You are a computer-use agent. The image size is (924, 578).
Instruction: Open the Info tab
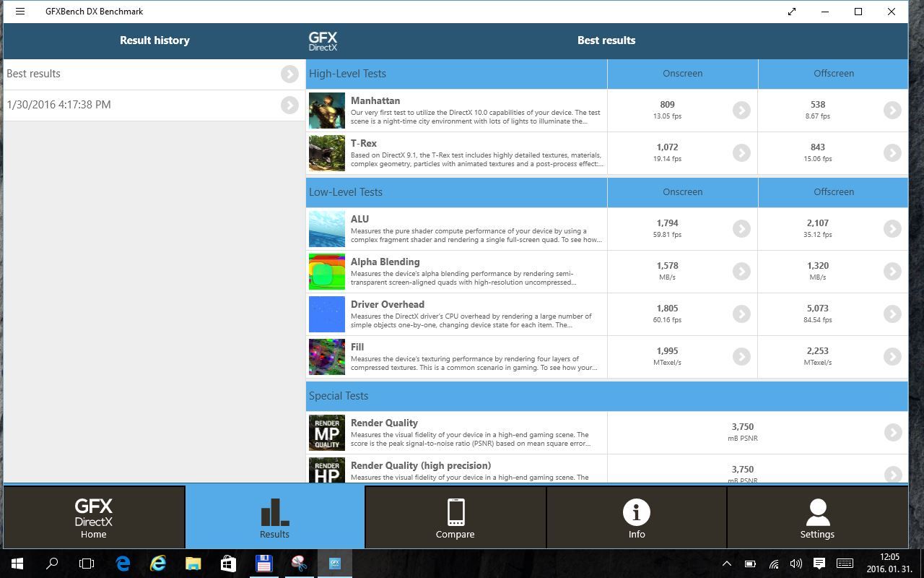pyautogui.click(x=637, y=517)
